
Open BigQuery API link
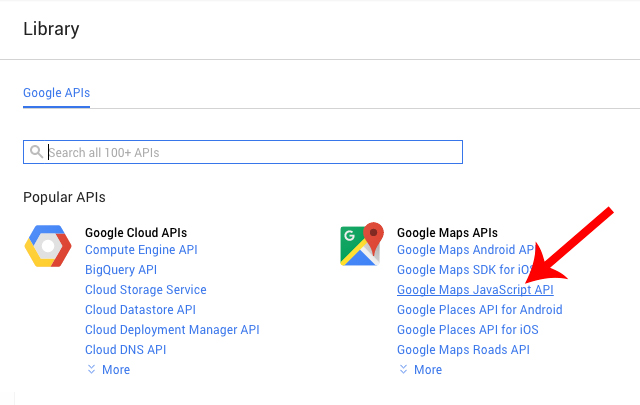click(x=121, y=270)
